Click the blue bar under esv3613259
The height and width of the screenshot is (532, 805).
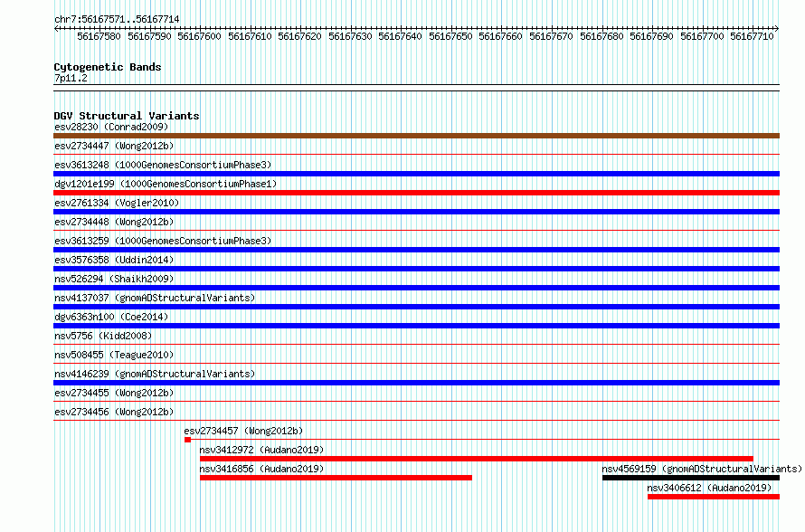pyautogui.click(x=416, y=250)
